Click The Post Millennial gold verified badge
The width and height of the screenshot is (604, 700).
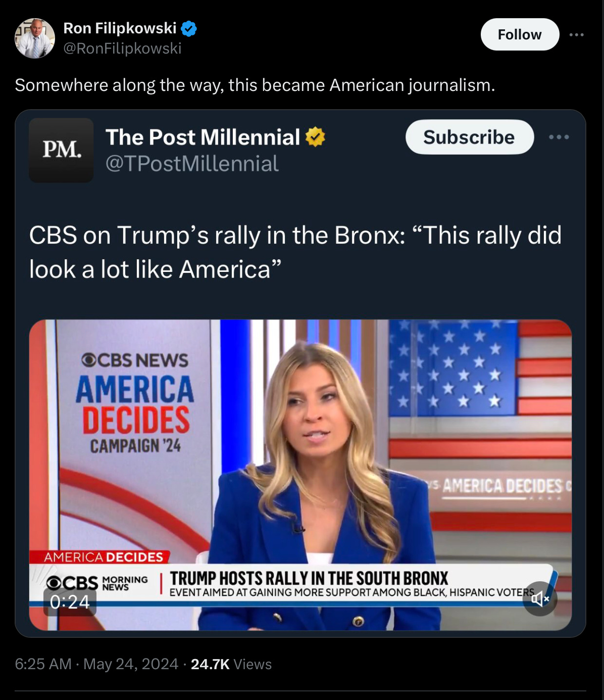coord(315,137)
